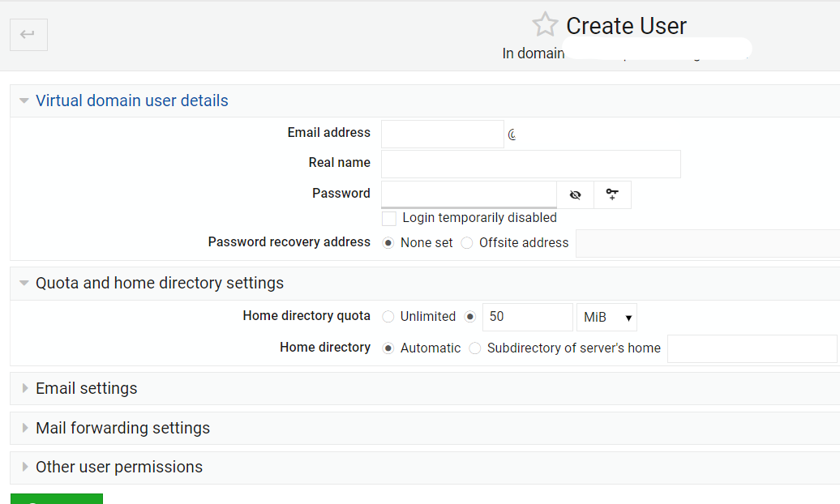Collapse Quota and home directory settings section
Viewport: 840px width, 504px height.
(x=160, y=283)
